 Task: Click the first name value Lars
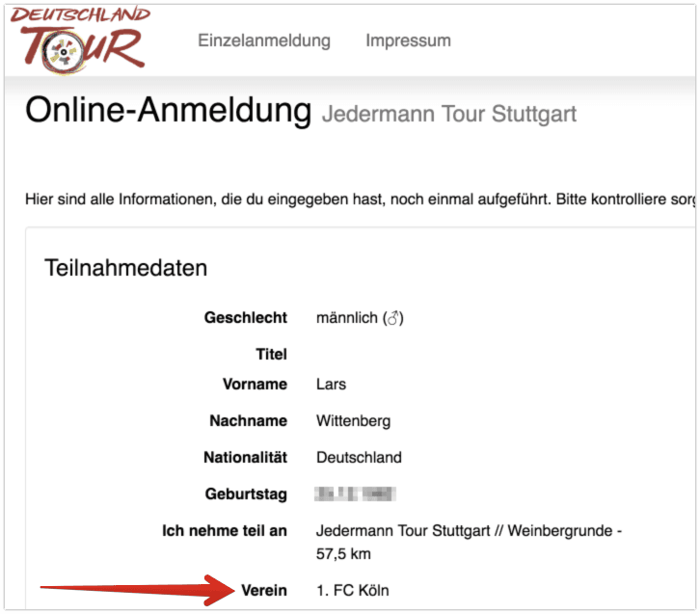pos(331,385)
